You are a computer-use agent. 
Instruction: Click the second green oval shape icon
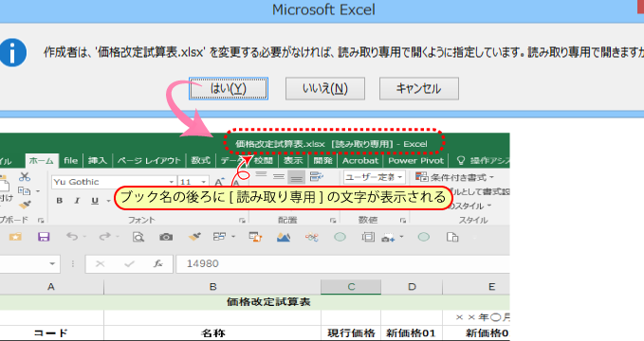(423, 237)
